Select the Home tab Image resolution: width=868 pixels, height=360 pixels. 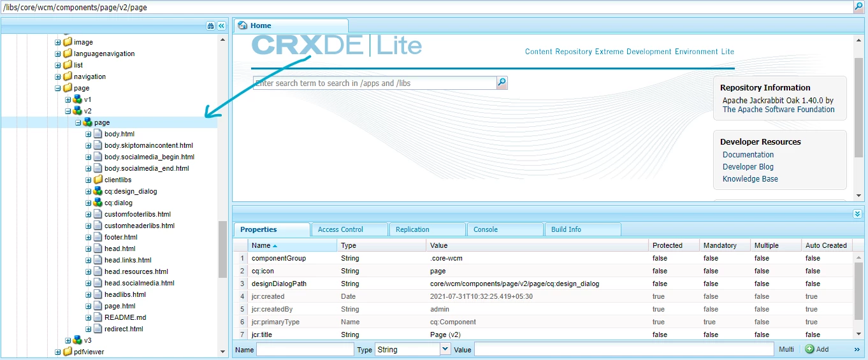click(x=291, y=25)
